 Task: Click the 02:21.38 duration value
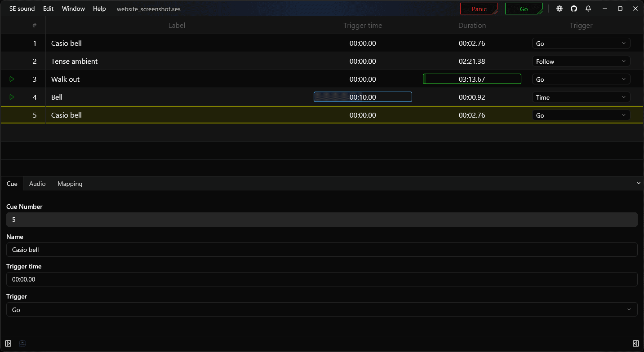click(472, 62)
